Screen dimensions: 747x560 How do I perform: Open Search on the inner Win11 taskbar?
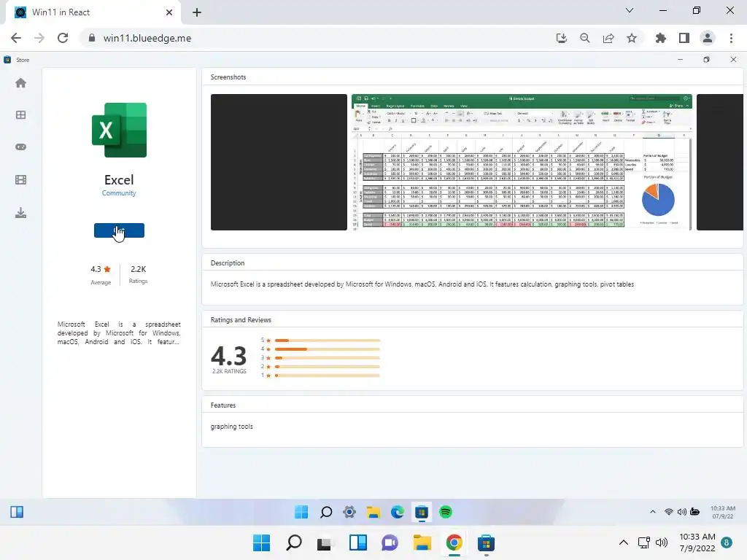(326, 512)
